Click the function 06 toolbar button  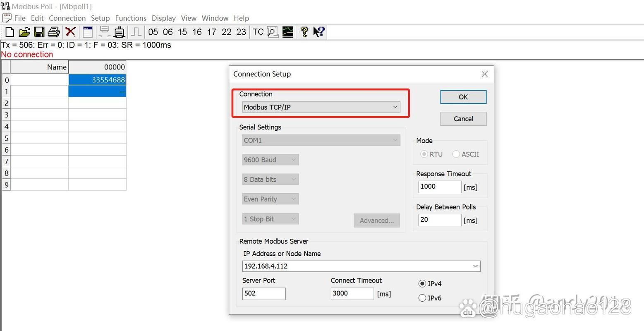click(168, 32)
